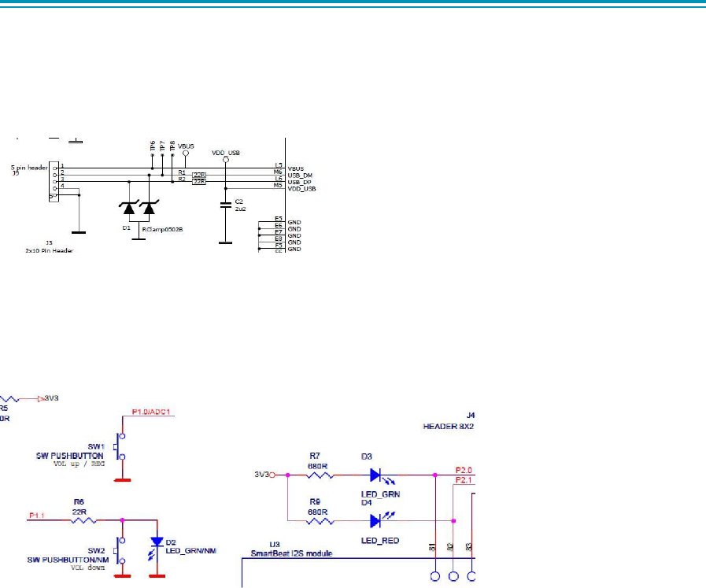Select the R1 22R resistor box

(199, 175)
